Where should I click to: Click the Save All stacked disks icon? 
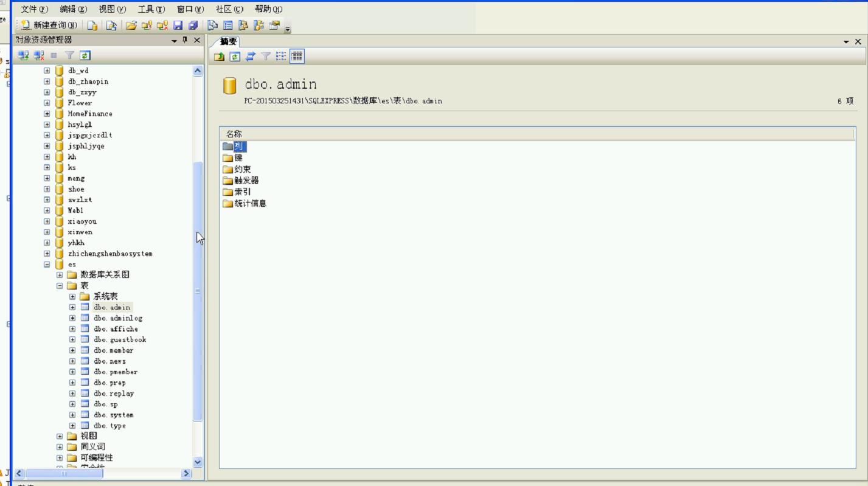pyautogui.click(x=193, y=25)
